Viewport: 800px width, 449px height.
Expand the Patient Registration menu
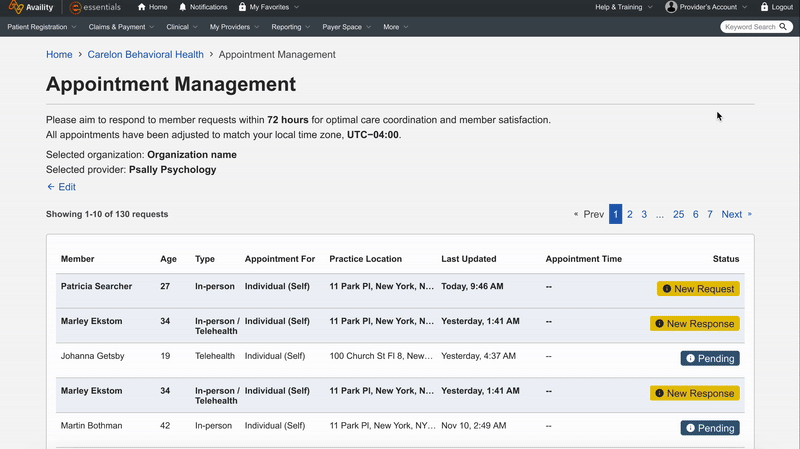coord(42,27)
